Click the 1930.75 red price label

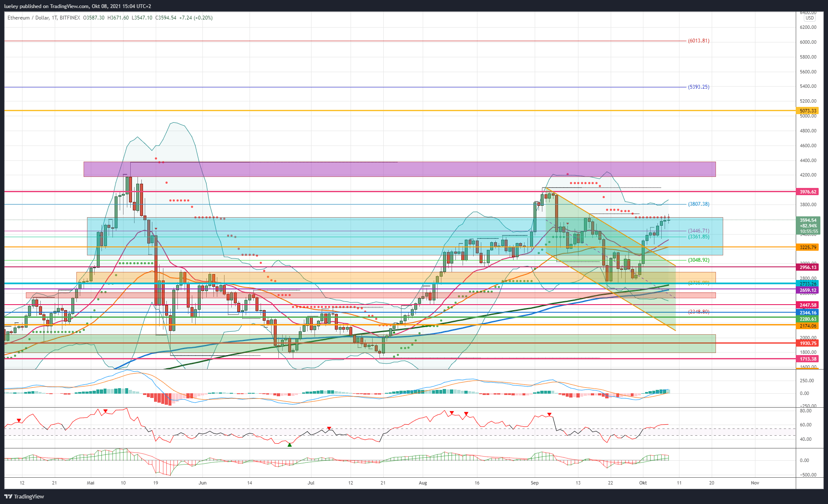(x=808, y=343)
